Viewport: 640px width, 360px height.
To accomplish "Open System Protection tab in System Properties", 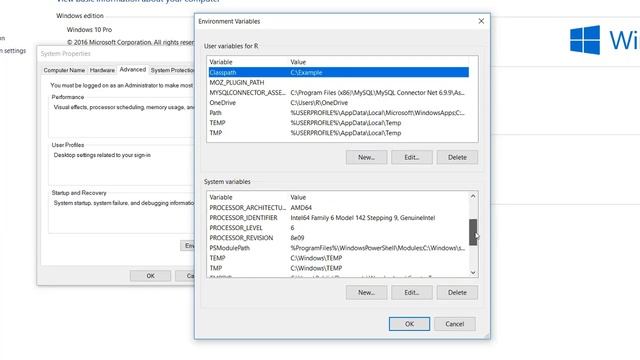I will [x=172, y=70].
